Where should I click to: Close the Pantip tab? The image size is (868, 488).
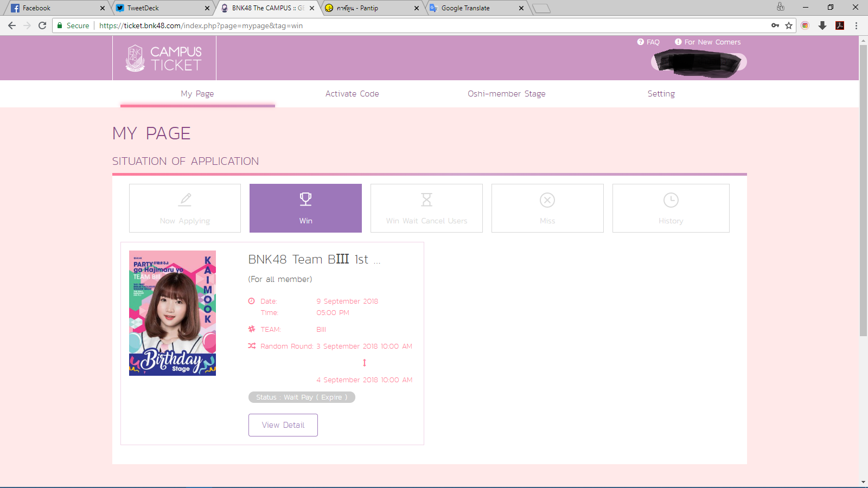click(417, 8)
